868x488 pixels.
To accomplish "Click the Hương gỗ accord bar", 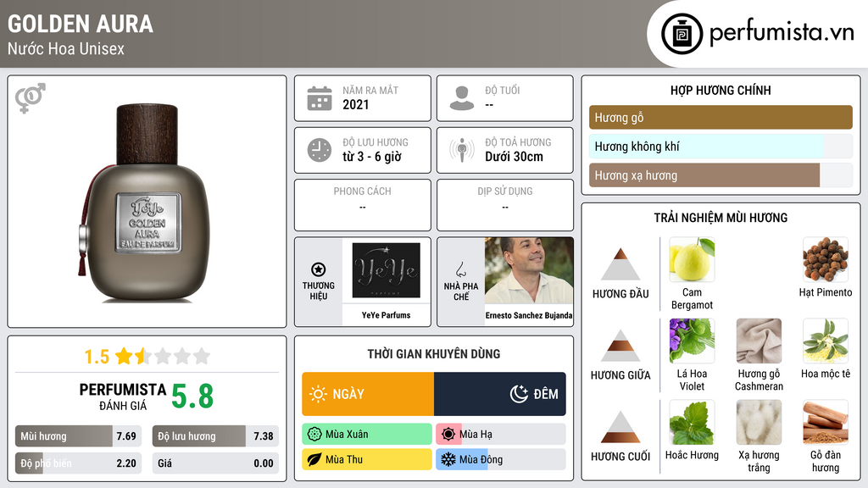I will (721, 117).
